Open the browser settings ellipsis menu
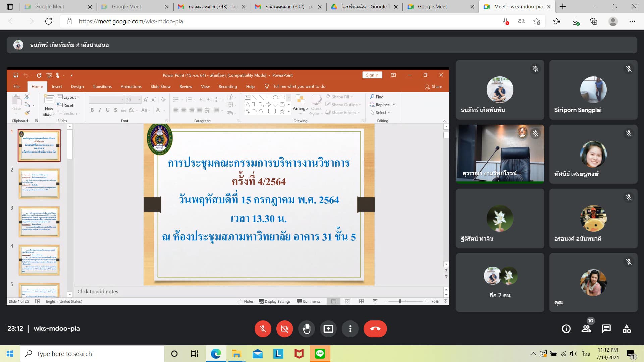 coord(632,21)
